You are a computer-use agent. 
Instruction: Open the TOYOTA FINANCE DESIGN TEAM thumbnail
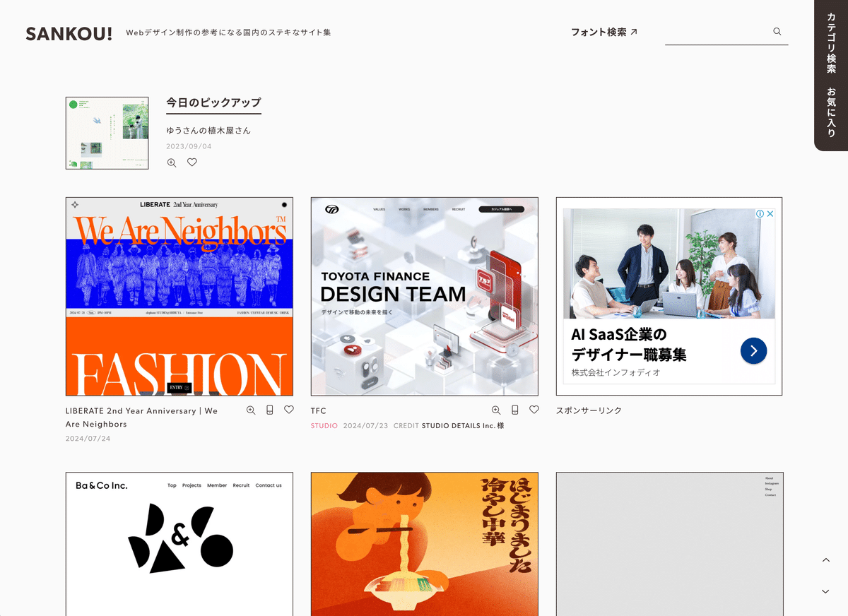424,296
